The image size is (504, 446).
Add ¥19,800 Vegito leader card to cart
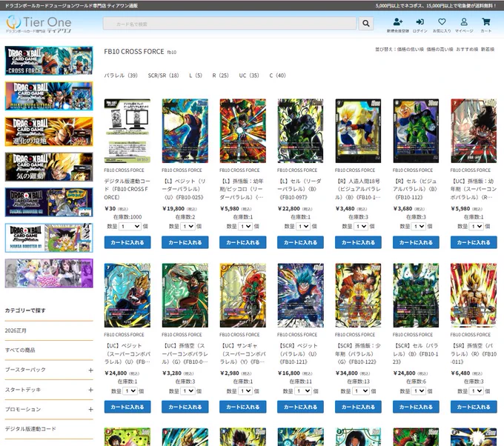coord(185,242)
